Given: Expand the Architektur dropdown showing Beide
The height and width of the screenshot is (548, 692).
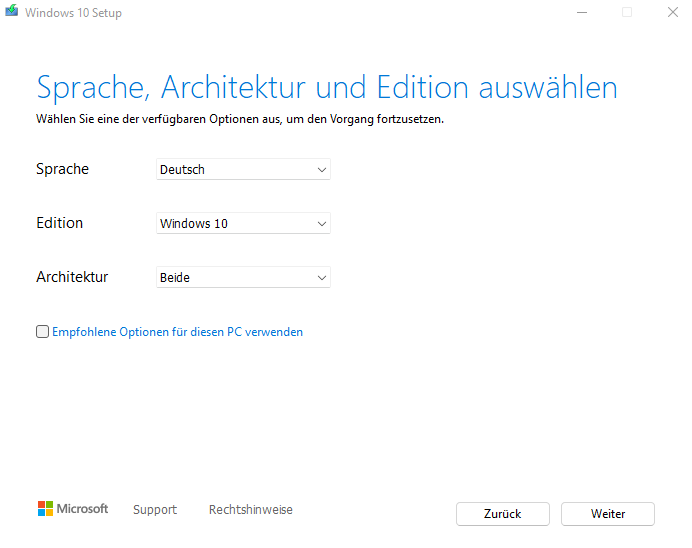Looking at the screenshot, I should tap(243, 278).
